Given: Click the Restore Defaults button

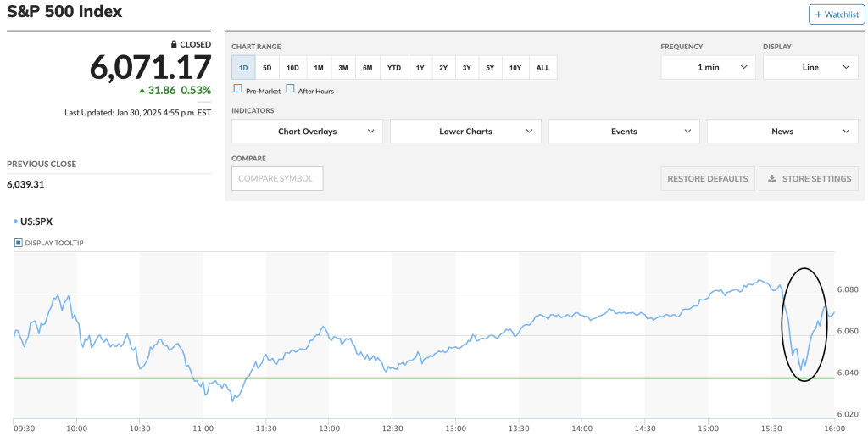Looking at the screenshot, I should pos(708,178).
